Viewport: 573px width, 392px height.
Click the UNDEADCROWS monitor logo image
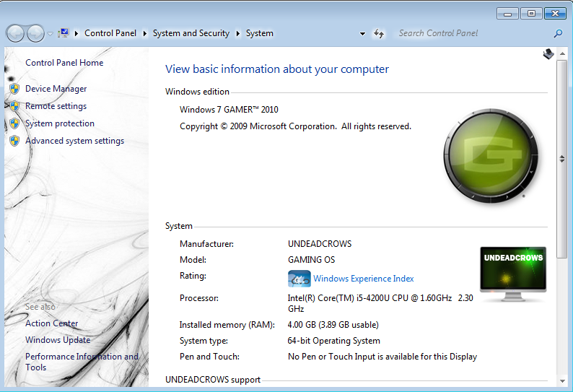click(513, 274)
